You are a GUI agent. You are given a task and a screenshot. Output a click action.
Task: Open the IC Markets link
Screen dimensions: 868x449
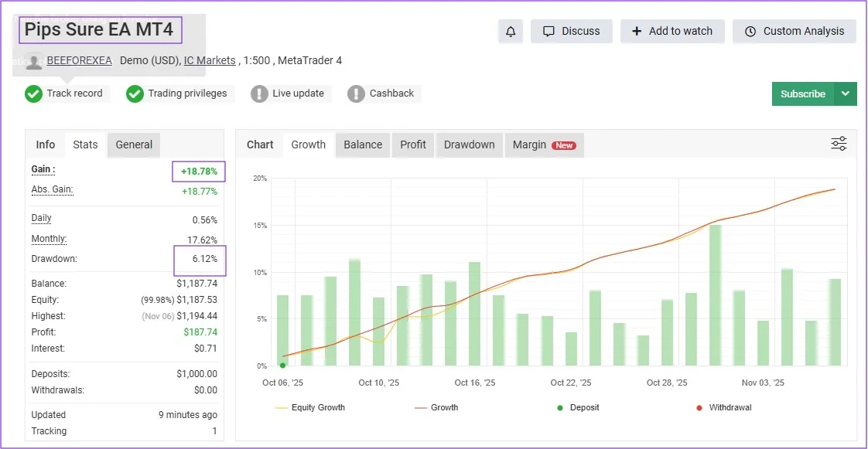click(x=210, y=60)
